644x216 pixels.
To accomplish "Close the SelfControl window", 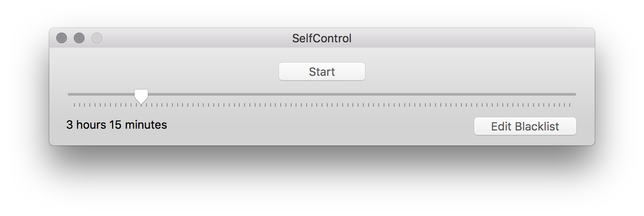I will click(62, 38).
